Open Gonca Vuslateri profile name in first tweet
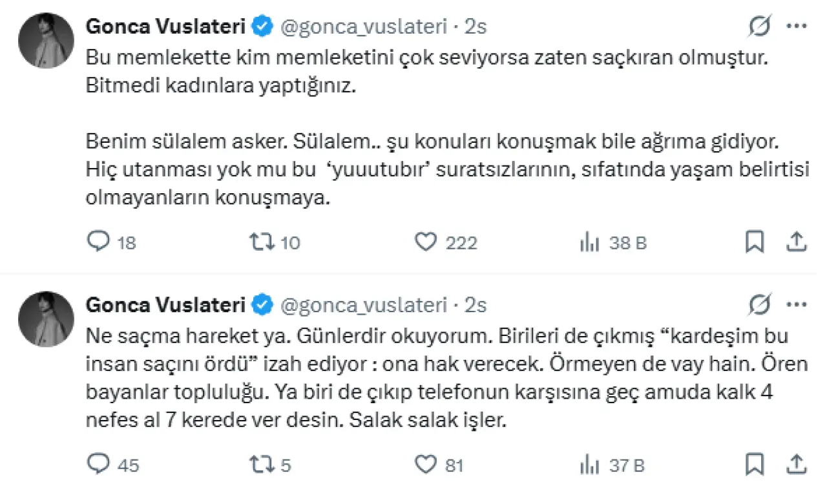This screenshot has width=827, height=504. (x=166, y=26)
